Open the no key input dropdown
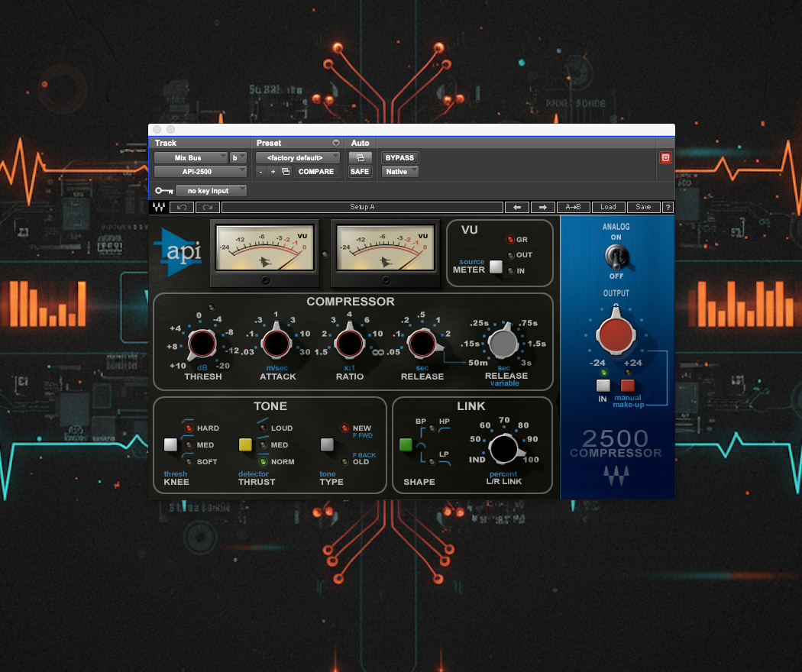Viewport: 802px width, 672px height. click(212, 190)
